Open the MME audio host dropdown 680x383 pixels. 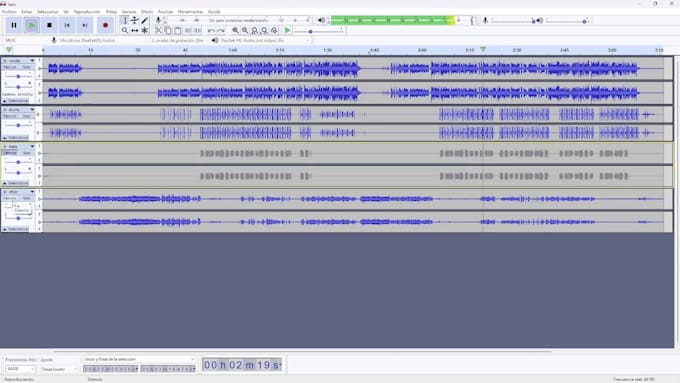(25, 40)
